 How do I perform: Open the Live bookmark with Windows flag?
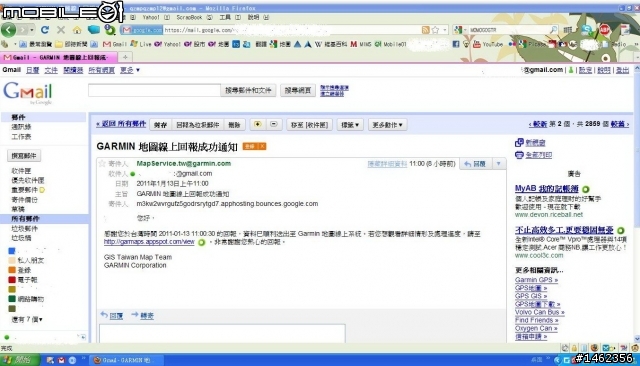(140, 44)
